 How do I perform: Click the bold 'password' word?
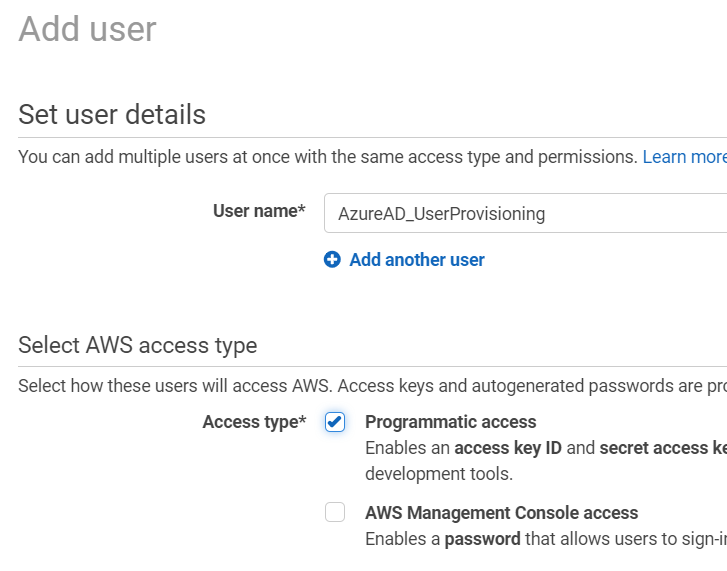(x=482, y=539)
